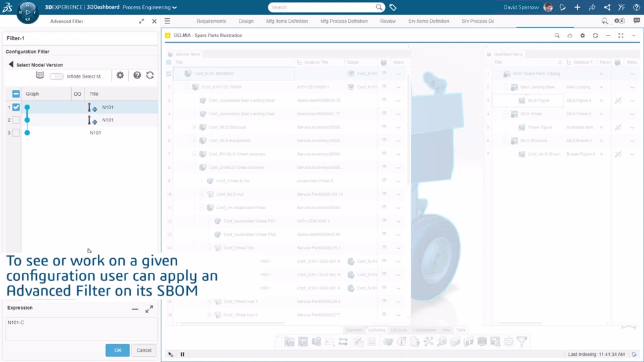Click the notifications icon beside avatar

[563, 7]
